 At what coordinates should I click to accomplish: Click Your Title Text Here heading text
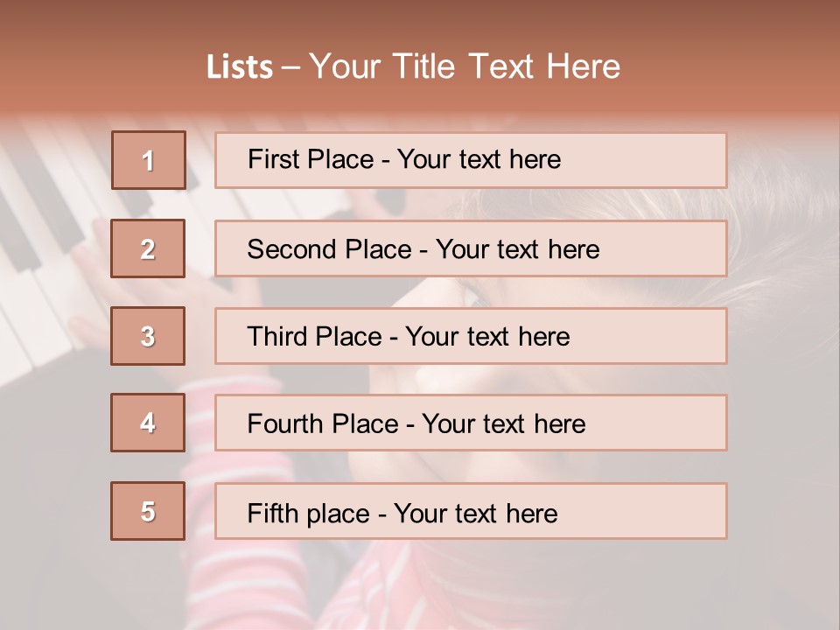(x=465, y=66)
